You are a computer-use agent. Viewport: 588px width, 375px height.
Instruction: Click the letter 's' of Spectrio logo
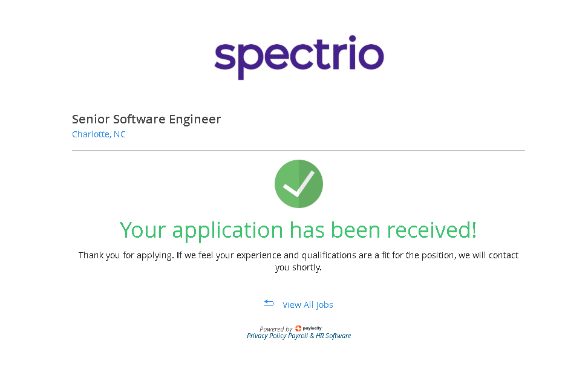click(227, 56)
